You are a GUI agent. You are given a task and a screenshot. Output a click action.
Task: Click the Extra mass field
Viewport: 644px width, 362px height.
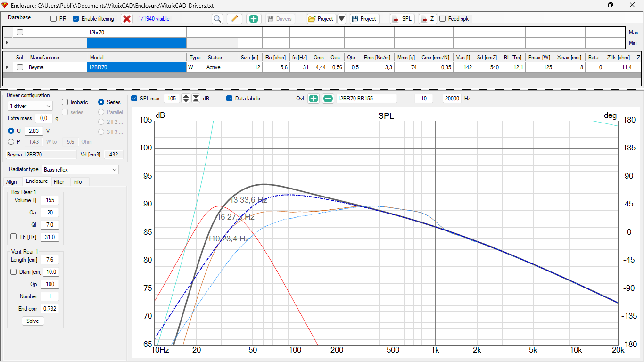pos(44,118)
